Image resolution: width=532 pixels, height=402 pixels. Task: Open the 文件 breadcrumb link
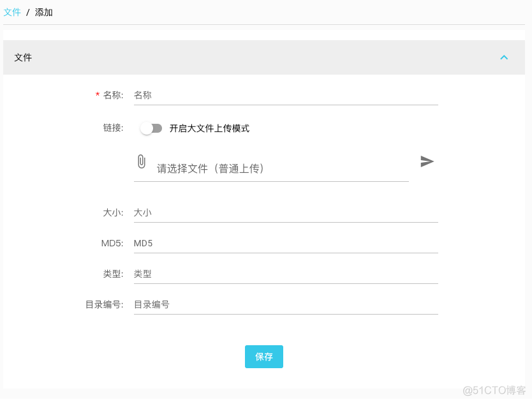pos(12,12)
